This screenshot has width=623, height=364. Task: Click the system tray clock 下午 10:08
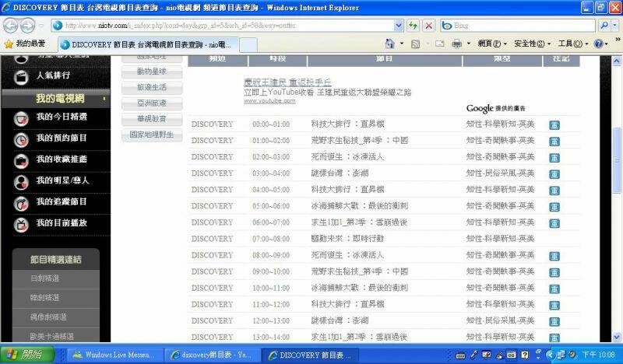pos(600,355)
